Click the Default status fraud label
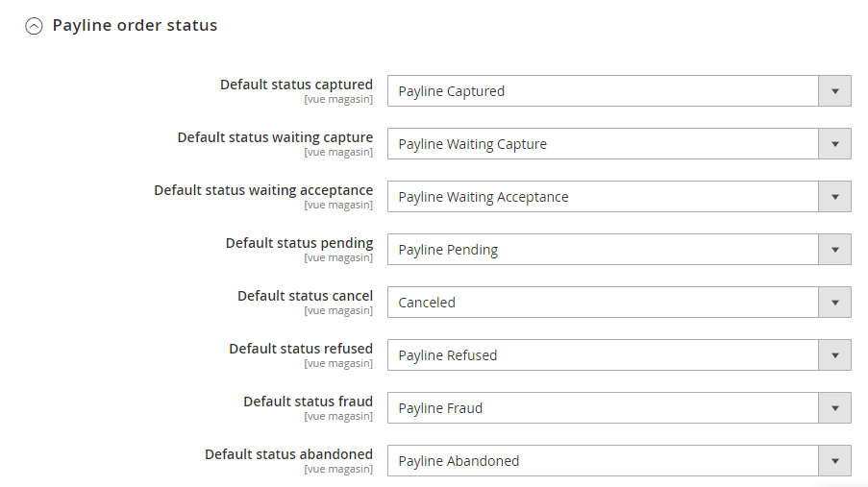 pyautogui.click(x=308, y=402)
